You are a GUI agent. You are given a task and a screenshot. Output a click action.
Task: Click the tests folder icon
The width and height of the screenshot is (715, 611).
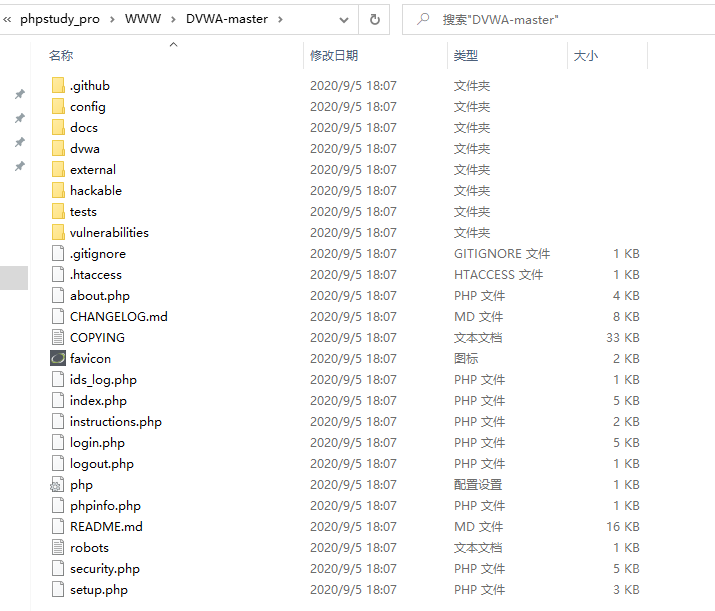[x=58, y=211]
